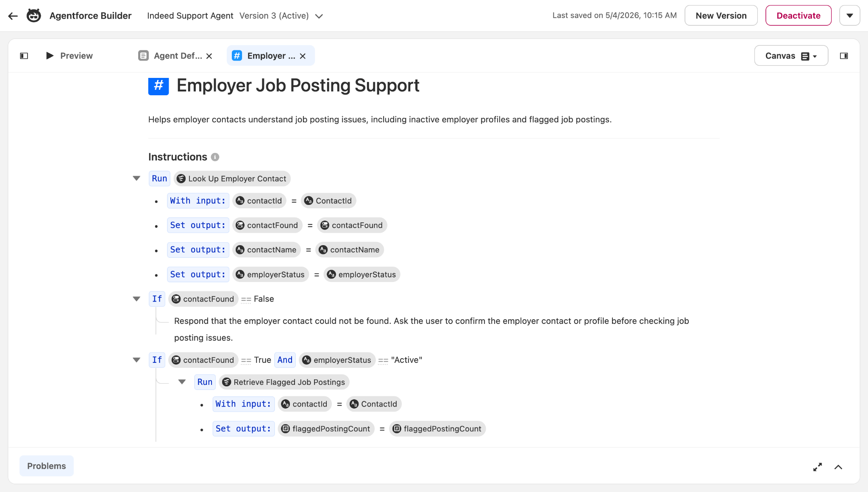Click the And operator keyword
This screenshot has height=492, width=868.
point(285,360)
